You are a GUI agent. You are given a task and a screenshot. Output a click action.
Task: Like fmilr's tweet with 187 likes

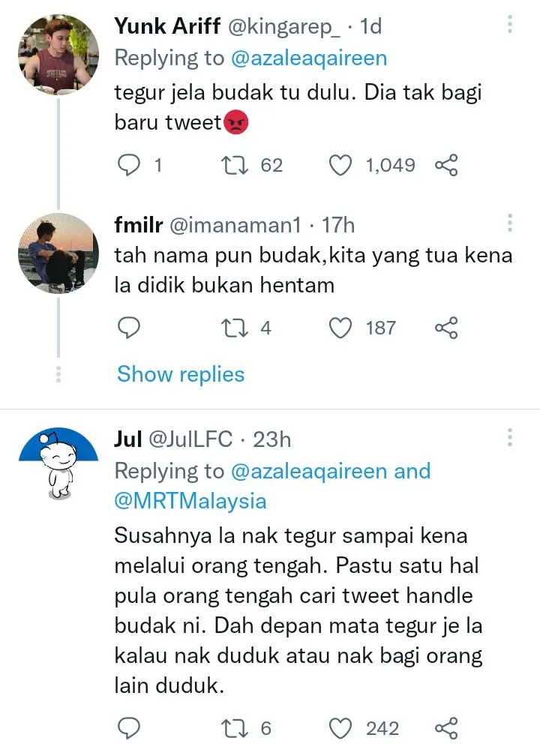point(341,328)
